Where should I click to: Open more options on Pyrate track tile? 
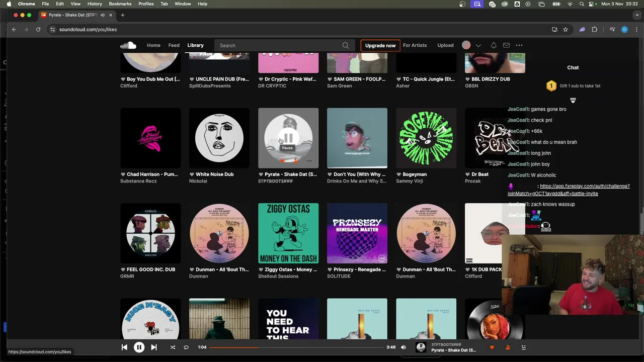309,161
